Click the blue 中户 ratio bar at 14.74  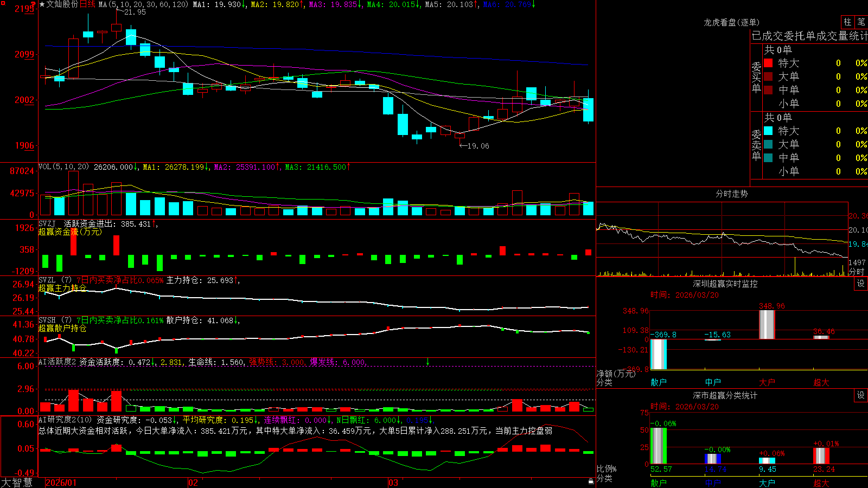(713, 459)
